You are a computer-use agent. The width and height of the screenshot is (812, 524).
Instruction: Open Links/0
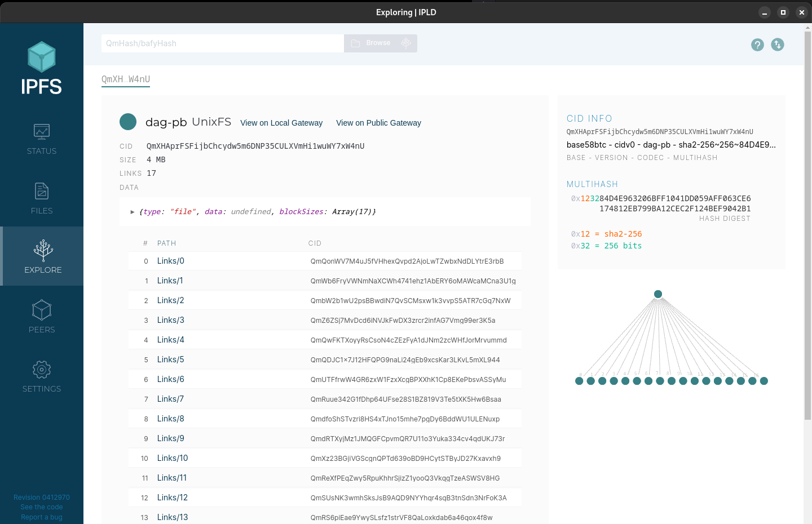point(171,261)
